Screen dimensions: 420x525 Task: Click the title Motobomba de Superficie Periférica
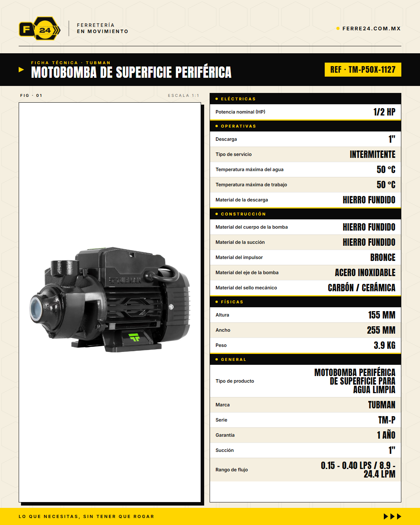(x=131, y=72)
